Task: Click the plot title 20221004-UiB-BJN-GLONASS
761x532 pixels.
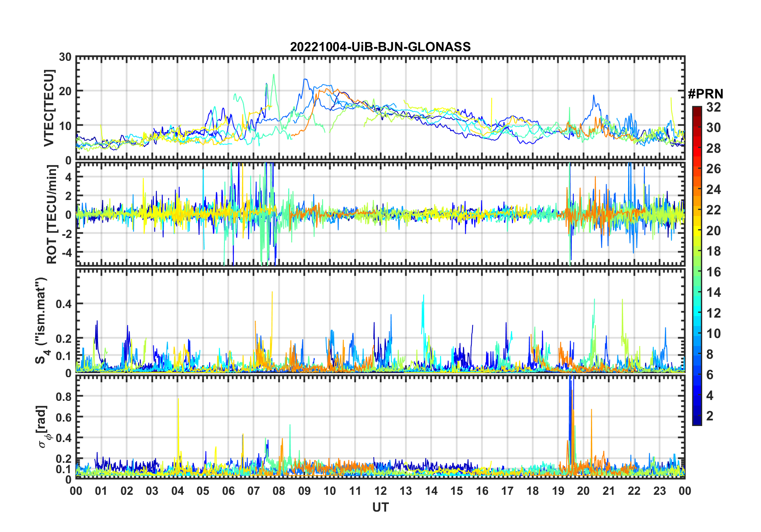Action: 380,47
